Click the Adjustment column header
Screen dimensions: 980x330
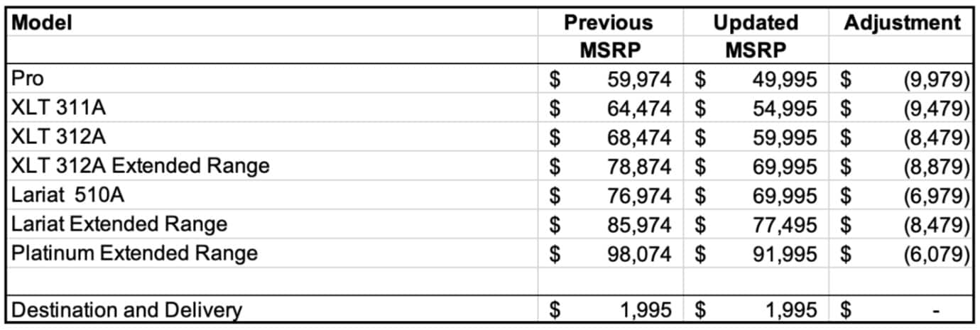[902, 22]
